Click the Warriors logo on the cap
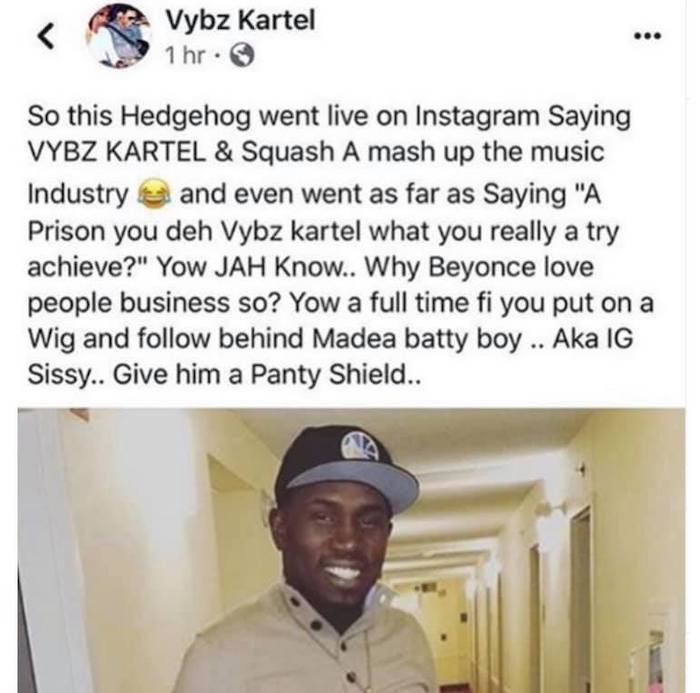 click(x=360, y=446)
